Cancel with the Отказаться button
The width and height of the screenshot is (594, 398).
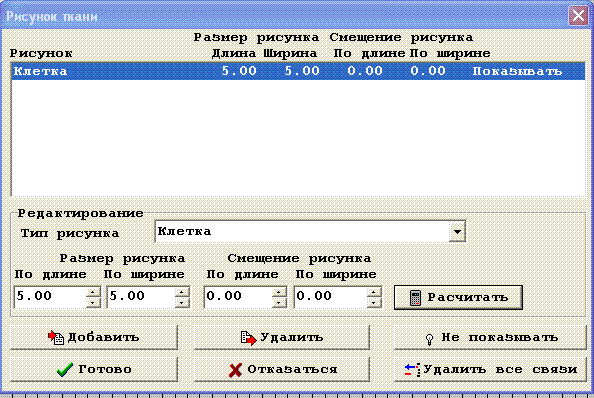(x=282, y=369)
